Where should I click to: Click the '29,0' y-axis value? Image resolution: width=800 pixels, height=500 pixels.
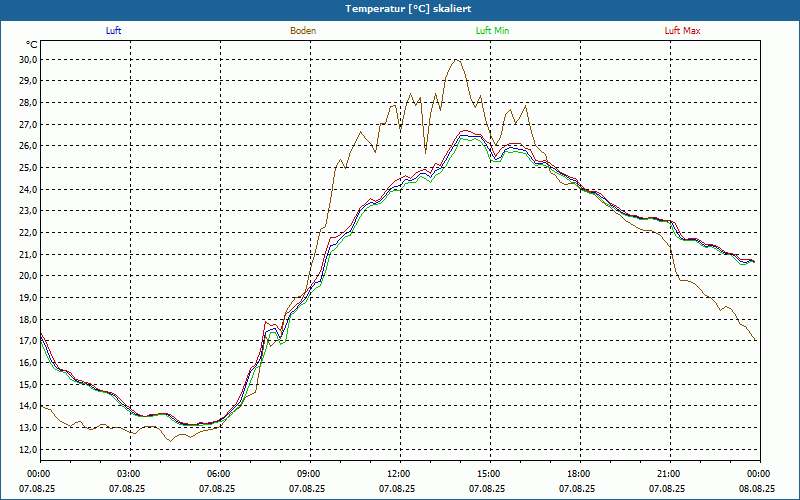coord(29,81)
